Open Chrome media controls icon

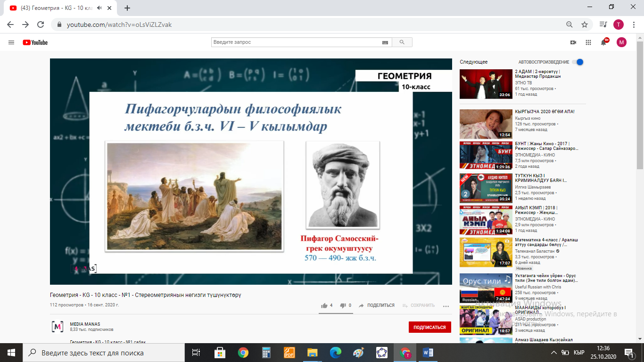[603, 25]
